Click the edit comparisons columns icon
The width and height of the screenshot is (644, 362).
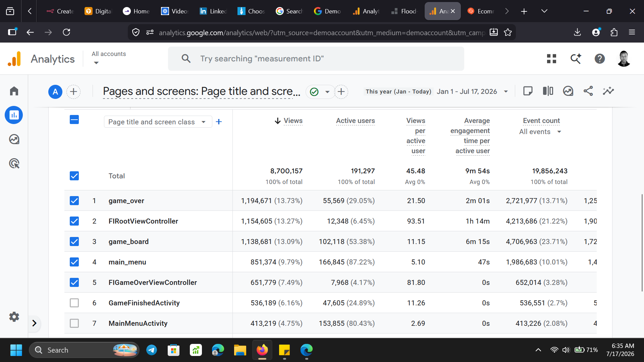[548, 91]
